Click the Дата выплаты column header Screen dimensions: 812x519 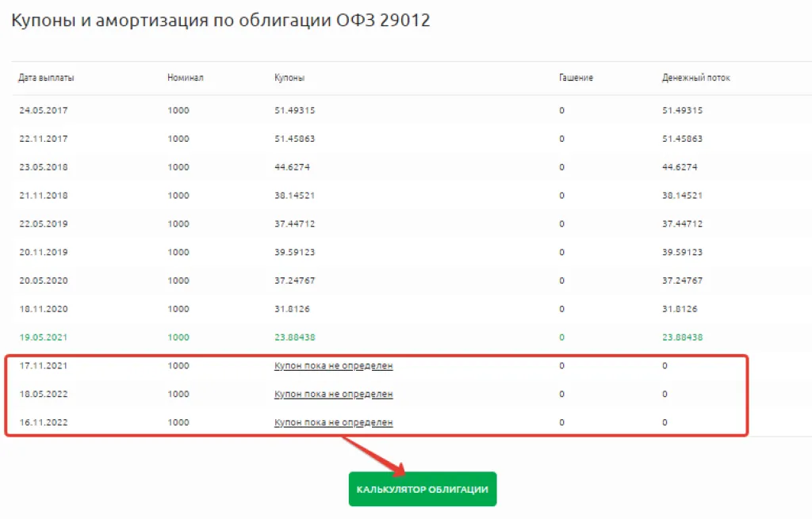(47, 78)
